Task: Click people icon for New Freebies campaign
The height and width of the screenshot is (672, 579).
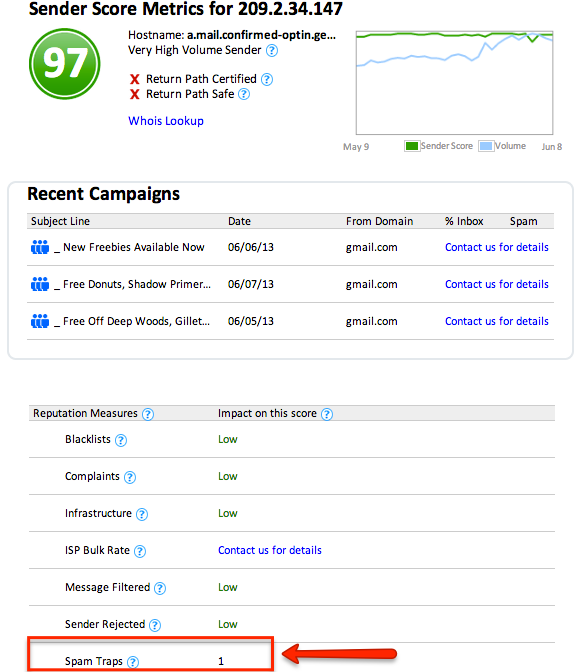Action: (40, 247)
